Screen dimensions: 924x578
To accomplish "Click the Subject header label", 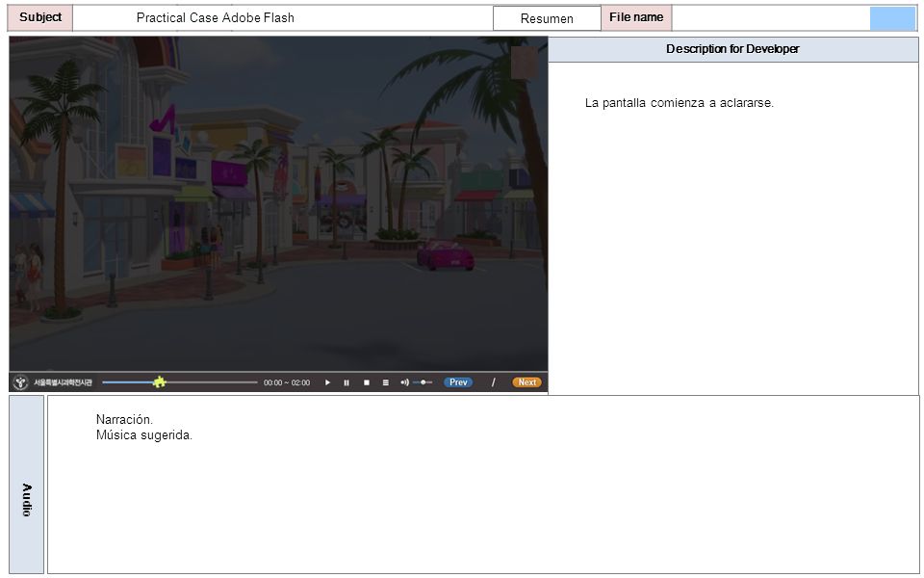I will [x=40, y=17].
